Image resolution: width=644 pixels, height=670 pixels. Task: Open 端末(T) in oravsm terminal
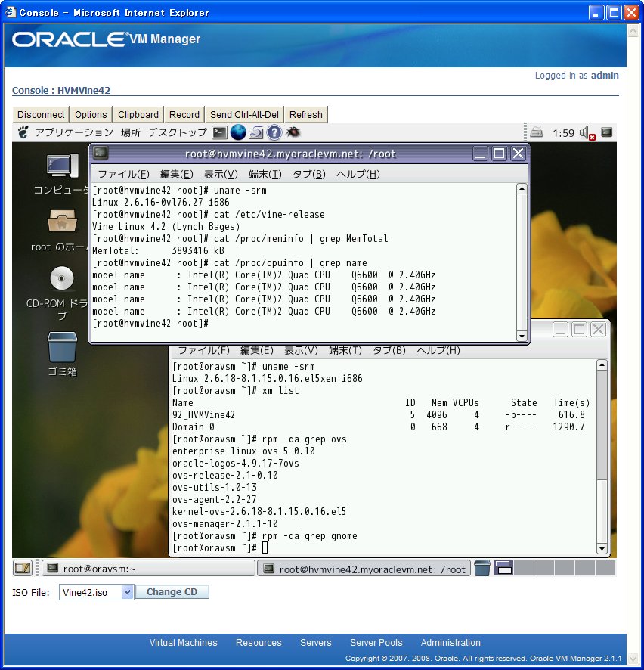(x=345, y=350)
